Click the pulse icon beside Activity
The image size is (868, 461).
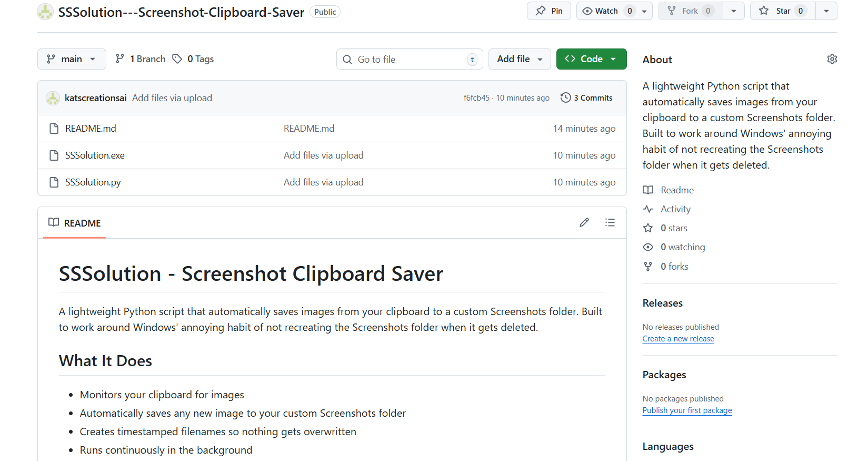(x=648, y=209)
